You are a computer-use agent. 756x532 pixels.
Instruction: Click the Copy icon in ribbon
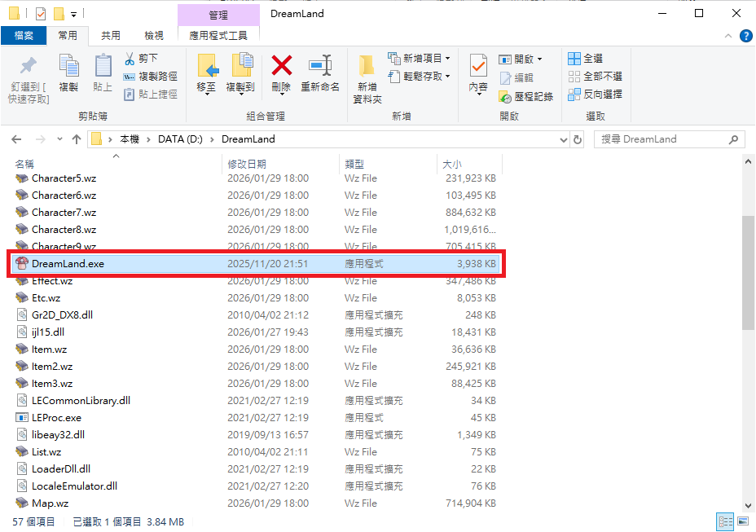69,67
